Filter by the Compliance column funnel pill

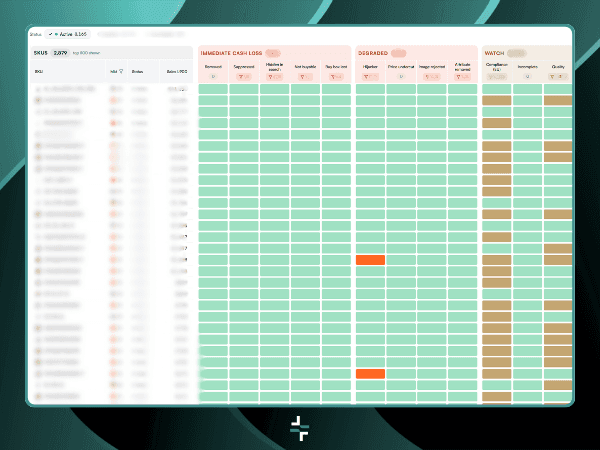(496, 77)
